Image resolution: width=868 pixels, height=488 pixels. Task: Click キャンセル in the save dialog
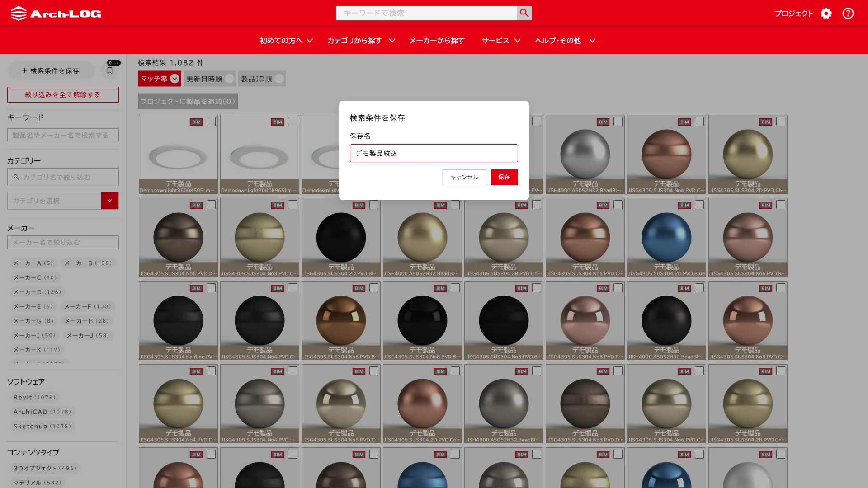pos(465,178)
